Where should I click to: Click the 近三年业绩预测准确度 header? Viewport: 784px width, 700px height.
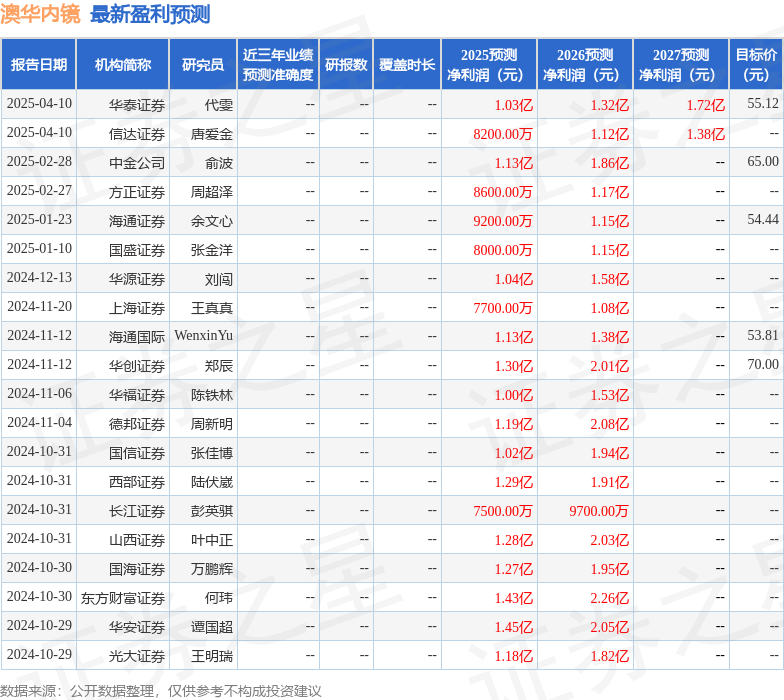coord(278,65)
